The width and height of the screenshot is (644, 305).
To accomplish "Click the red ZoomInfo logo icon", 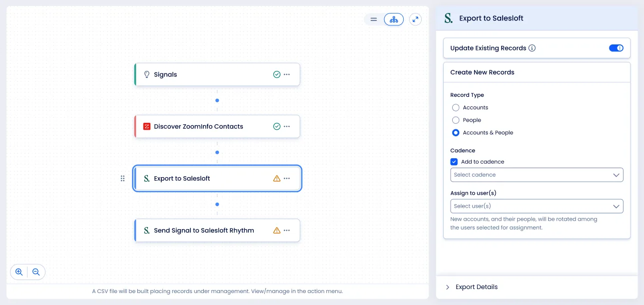I will point(147,126).
